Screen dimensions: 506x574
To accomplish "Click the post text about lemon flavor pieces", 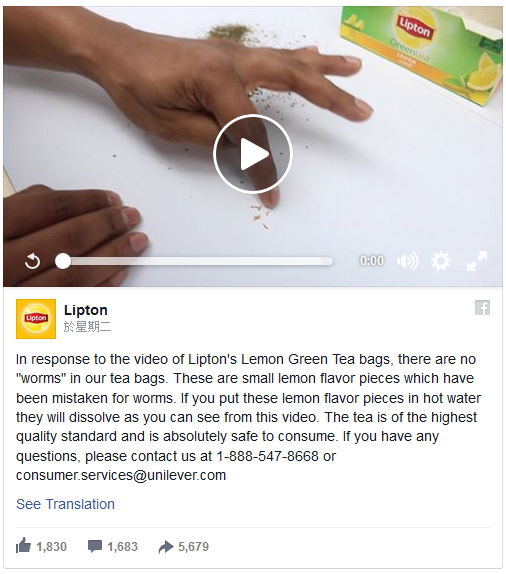I will [x=248, y=417].
